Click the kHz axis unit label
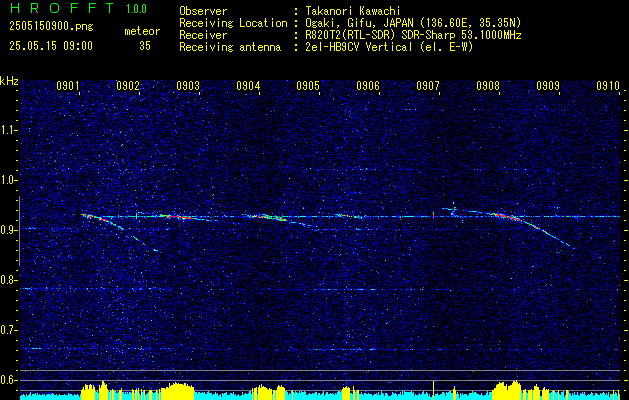Image resolution: width=629 pixels, height=400 pixels. [9, 81]
